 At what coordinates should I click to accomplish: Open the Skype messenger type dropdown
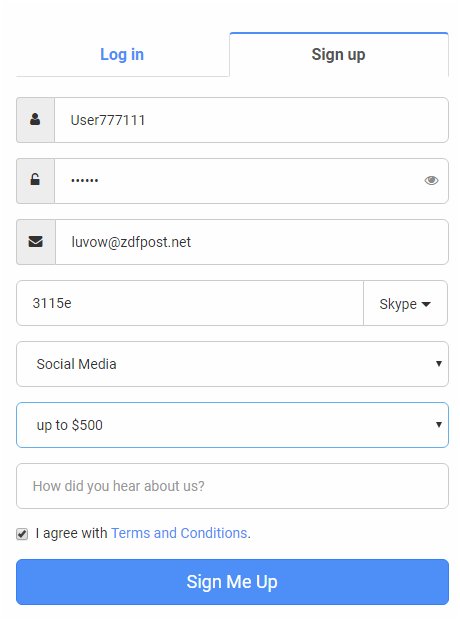405,303
